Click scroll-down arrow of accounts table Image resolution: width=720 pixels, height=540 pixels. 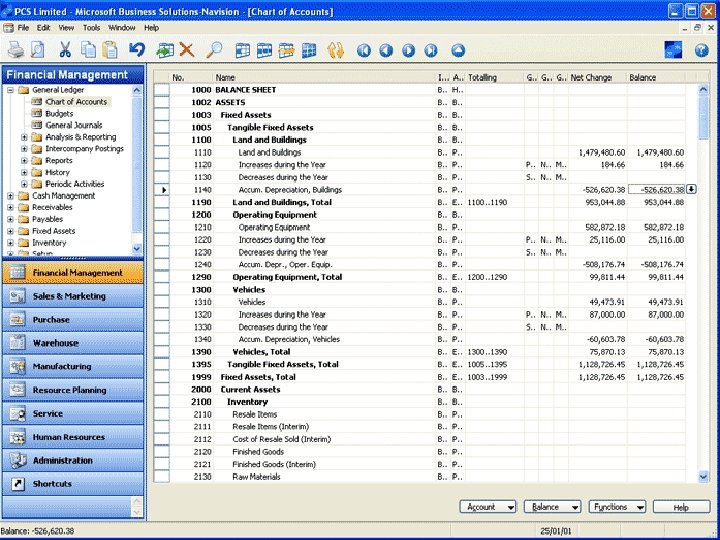pyautogui.click(x=703, y=477)
